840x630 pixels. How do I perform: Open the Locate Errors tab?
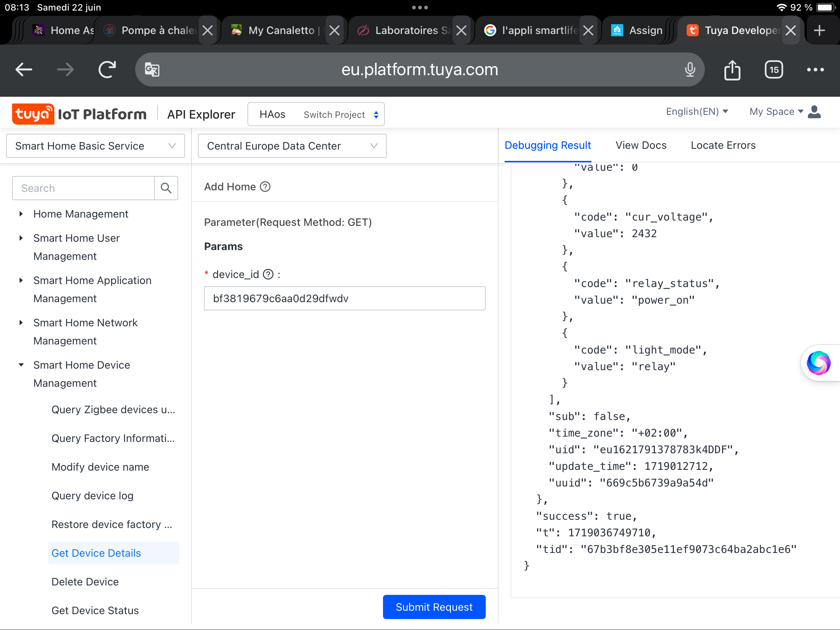(723, 145)
